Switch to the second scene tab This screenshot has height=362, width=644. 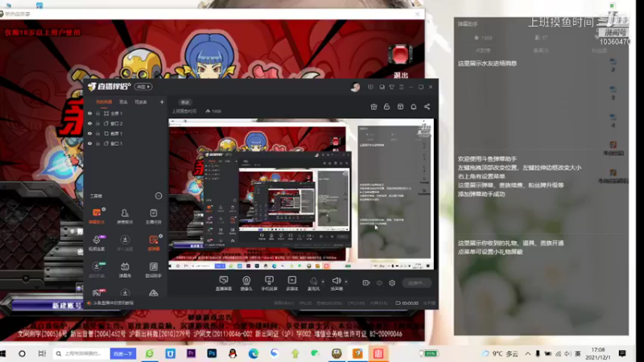pos(123,102)
